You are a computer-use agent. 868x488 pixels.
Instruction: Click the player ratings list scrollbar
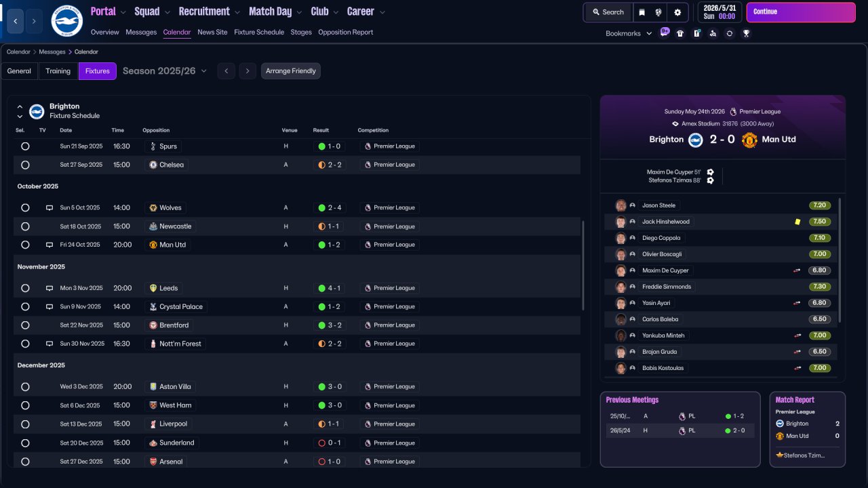tap(840, 260)
